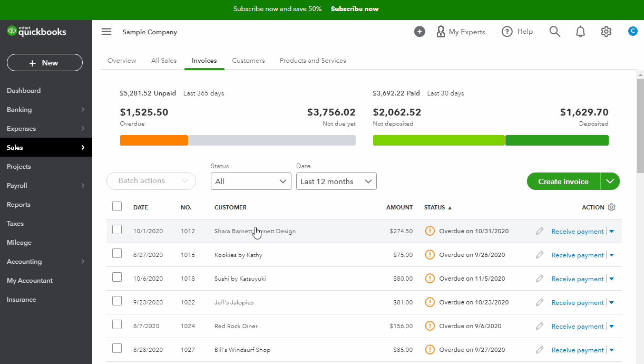Edit invoice 1016 with pencil icon
Screen dimensions: 644x364
tap(539, 255)
